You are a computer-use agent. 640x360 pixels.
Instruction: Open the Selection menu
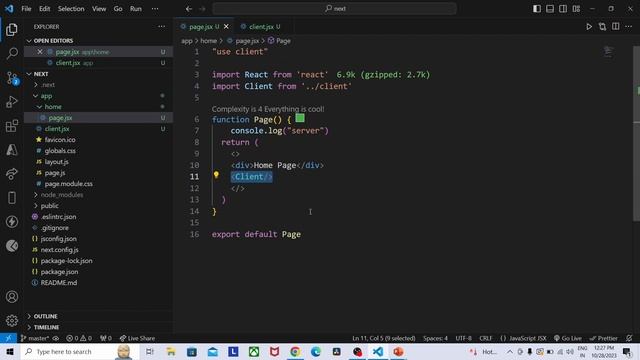(71, 9)
